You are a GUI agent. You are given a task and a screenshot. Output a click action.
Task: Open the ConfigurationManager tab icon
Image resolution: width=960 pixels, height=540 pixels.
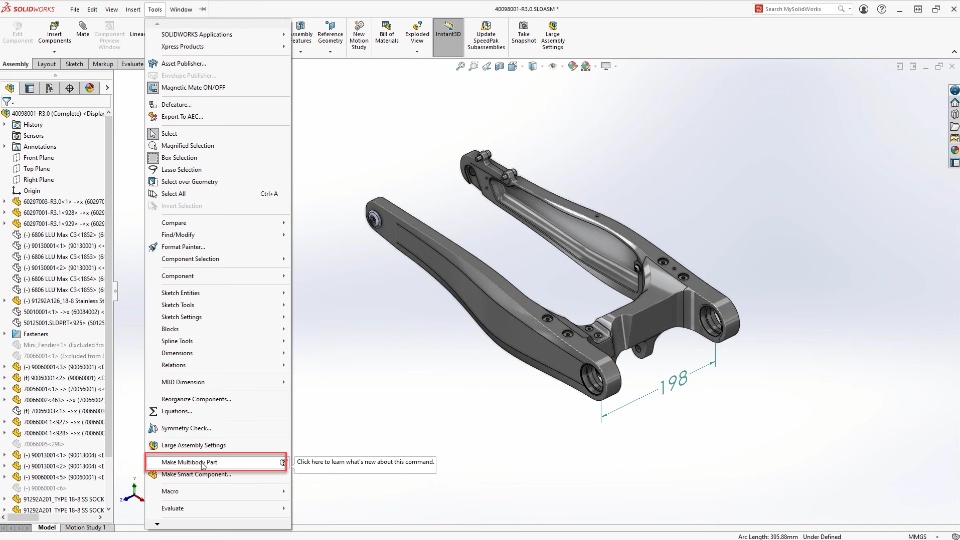tap(50, 88)
